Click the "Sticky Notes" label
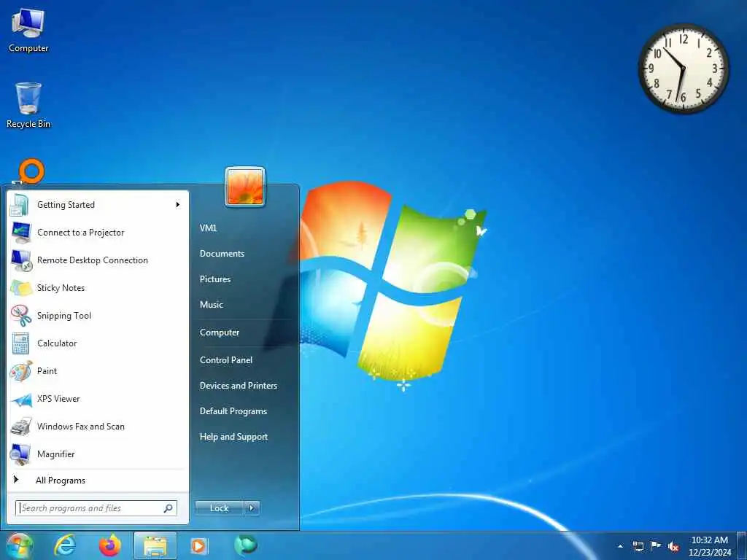Screen dimensions: 747x560 coord(61,287)
